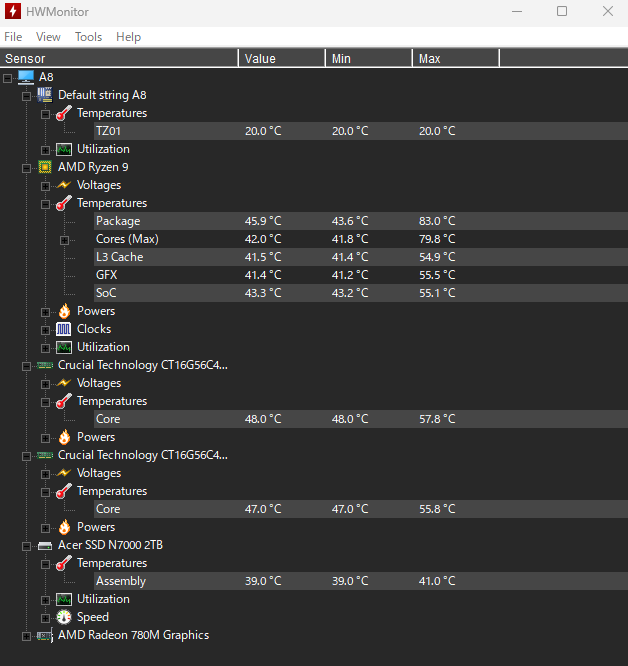Viewport: 628px width, 666px height.
Task: Expand the Cores (Max) temperature entry
Action: [65, 239]
